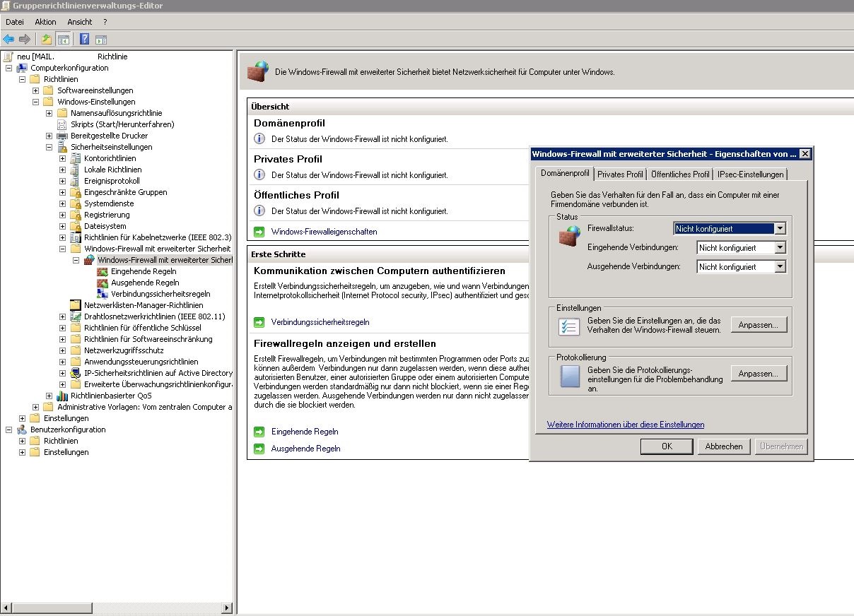
Task: Collapse the Benutzerkonfiguration node
Action: point(8,430)
